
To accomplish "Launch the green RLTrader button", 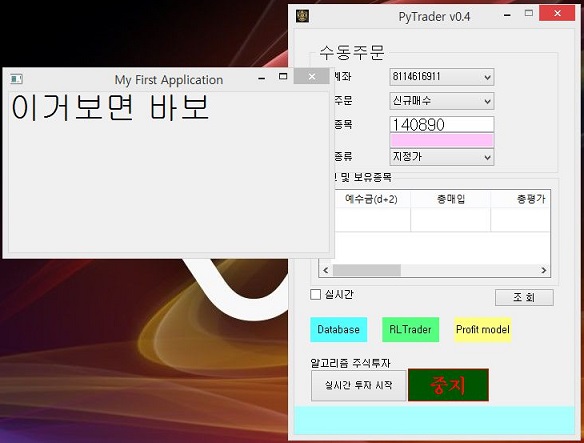I will [x=410, y=329].
